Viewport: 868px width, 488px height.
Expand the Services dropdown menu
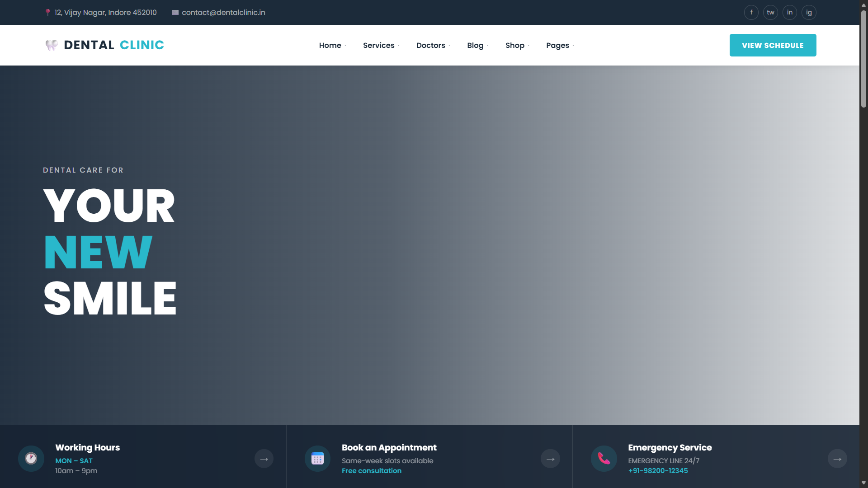[x=381, y=45]
